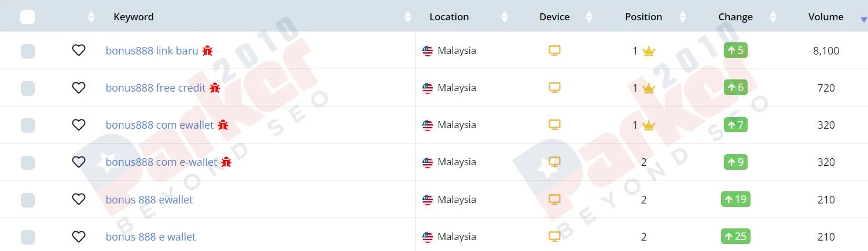
Task: Click bug icon next to bonus888 com ewallet
Action: pos(223,125)
